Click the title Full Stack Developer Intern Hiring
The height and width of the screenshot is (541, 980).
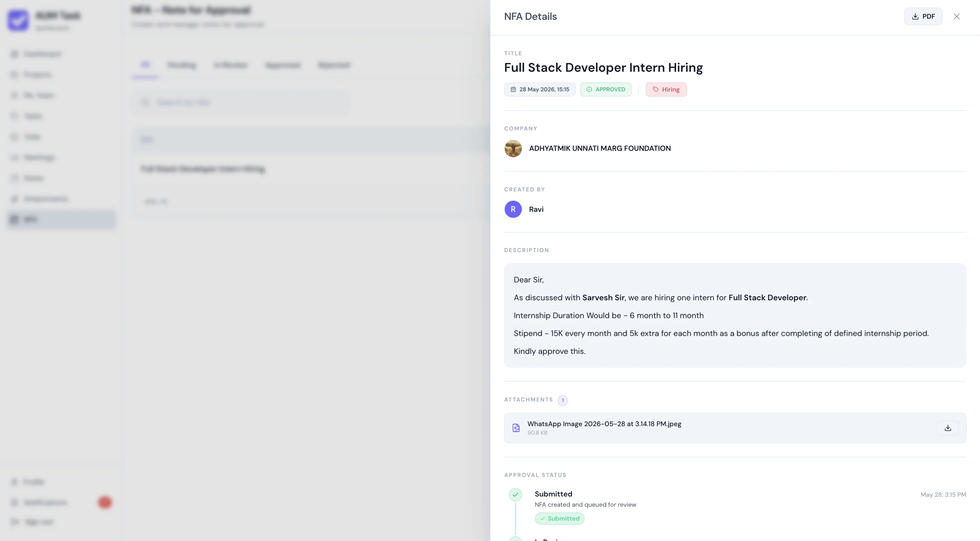pos(603,67)
